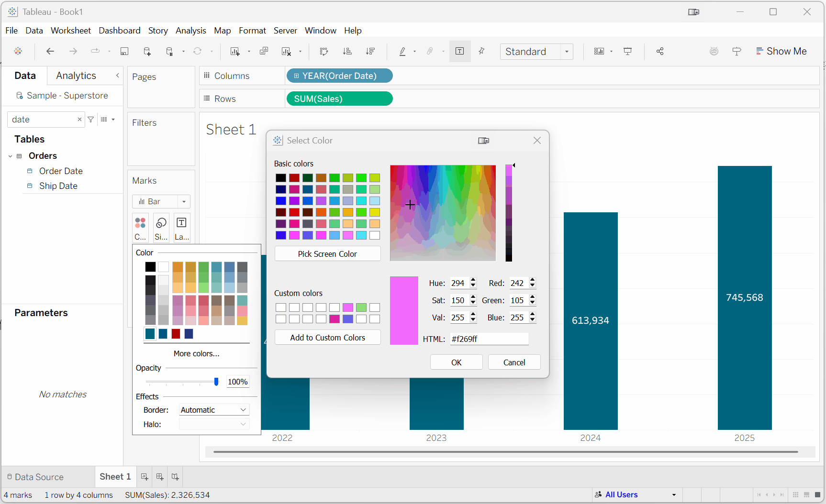The image size is (826, 504).
Task: Click the Sort Descending toolbar icon
Action: [370, 51]
